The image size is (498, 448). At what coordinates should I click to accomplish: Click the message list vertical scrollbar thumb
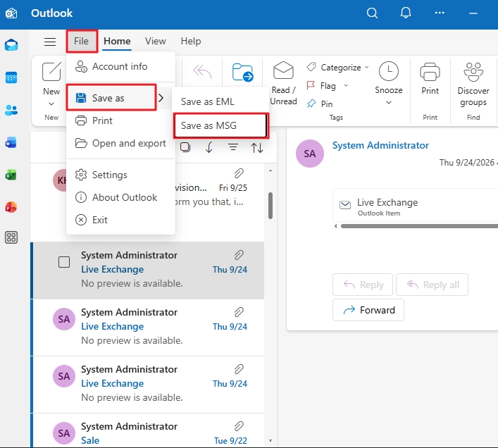pyautogui.click(x=270, y=206)
